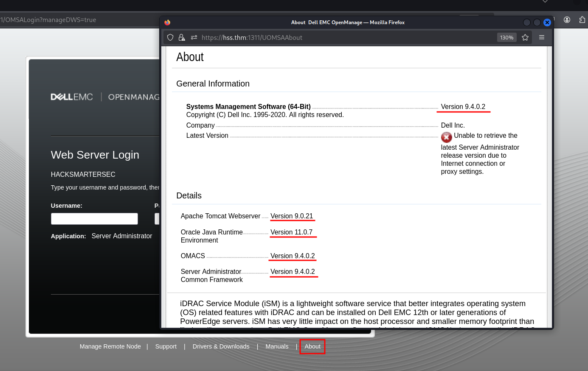Go to Drivers & Downloads
This screenshot has width=588, height=371.
click(221, 346)
